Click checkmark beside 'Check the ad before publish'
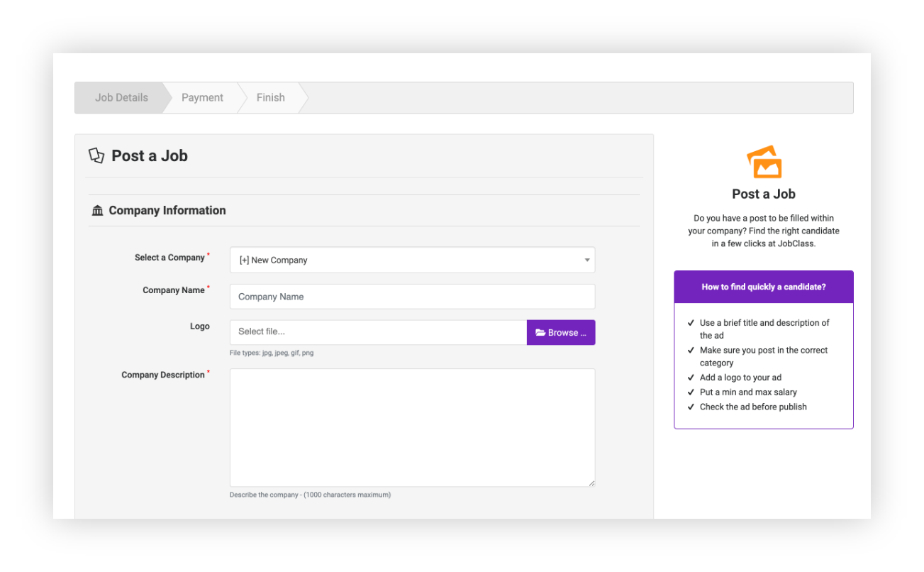 [691, 407]
